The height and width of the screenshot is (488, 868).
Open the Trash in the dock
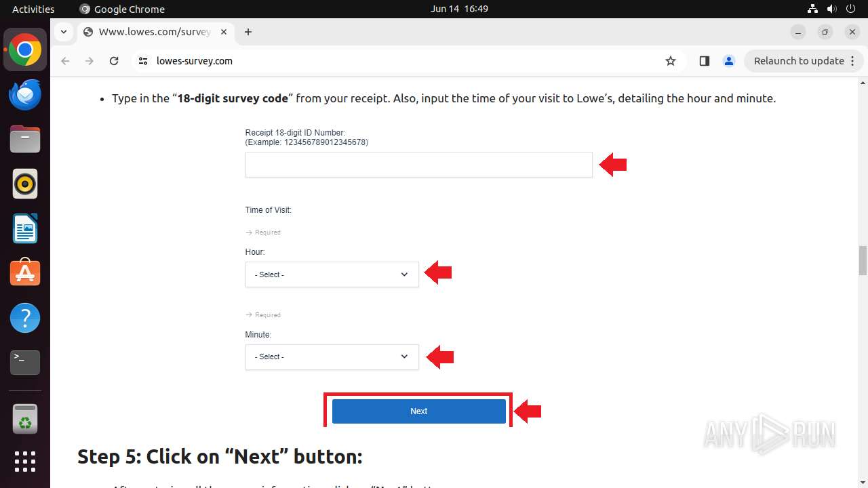(x=25, y=419)
